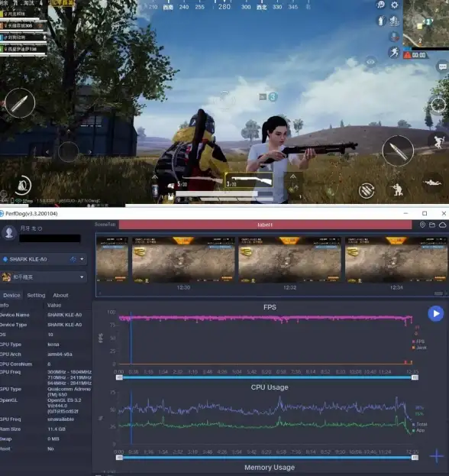Tap the crouch stance icon
The height and width of the screenshot is (476, 449).
tap(397, 189)
